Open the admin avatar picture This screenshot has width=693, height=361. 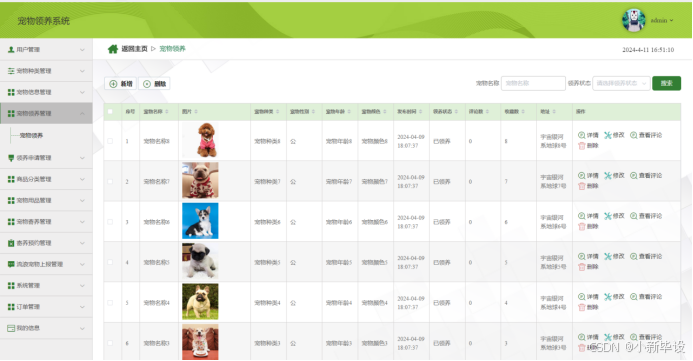click(633, 20)
